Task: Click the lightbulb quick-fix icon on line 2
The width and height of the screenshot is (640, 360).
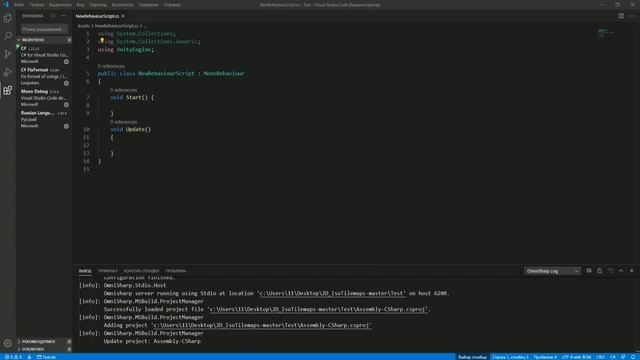Action: coord(101,41)
